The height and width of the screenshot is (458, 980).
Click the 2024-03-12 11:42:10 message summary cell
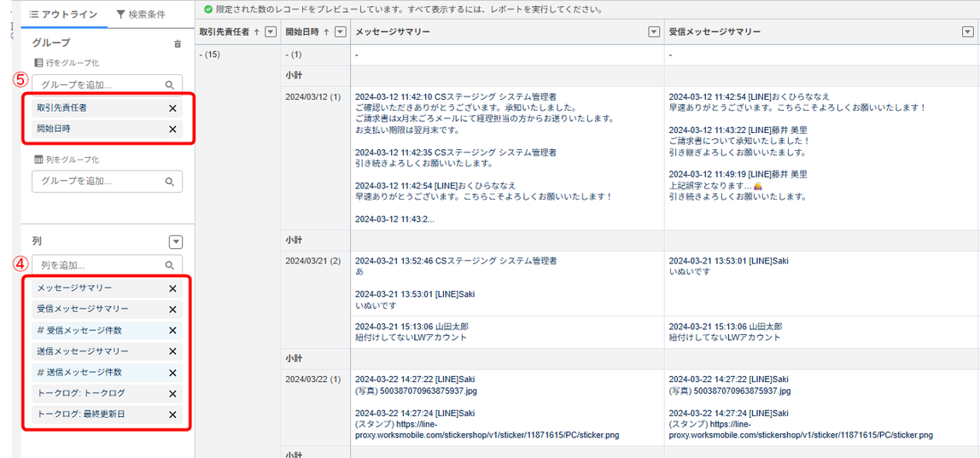(x=507, y=158)
